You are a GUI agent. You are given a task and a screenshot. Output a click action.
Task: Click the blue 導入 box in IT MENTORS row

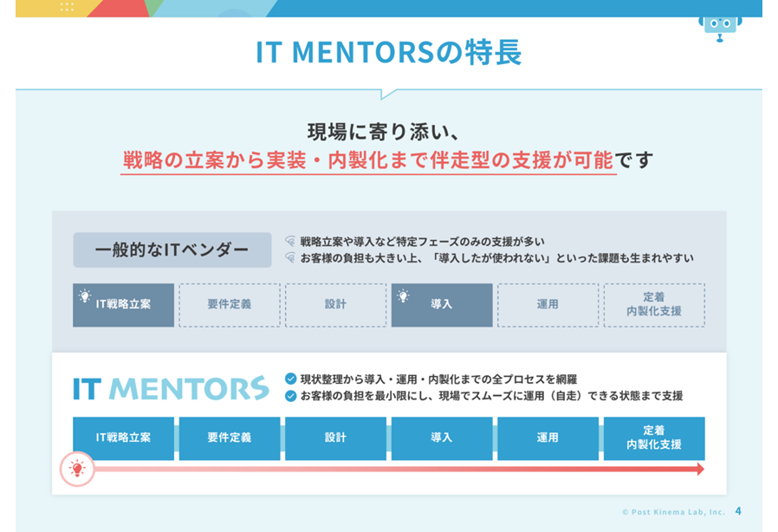point(442,438)
